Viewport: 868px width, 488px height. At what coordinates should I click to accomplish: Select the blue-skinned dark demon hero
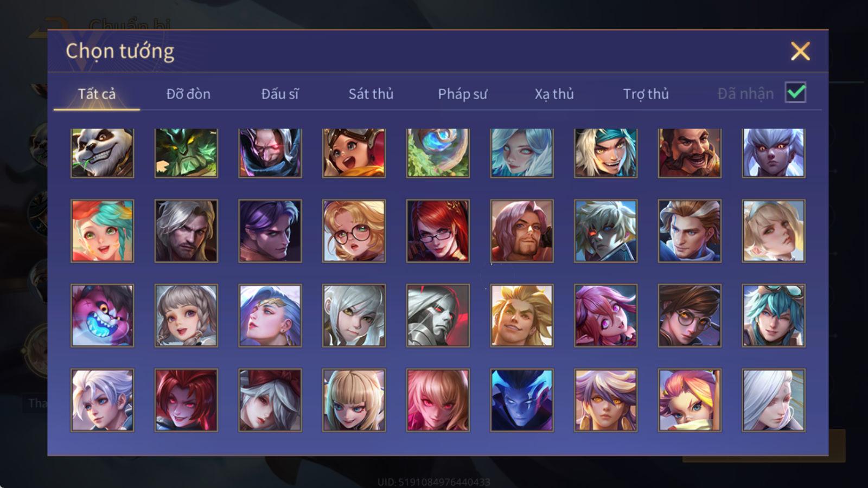tap(522, 400)
